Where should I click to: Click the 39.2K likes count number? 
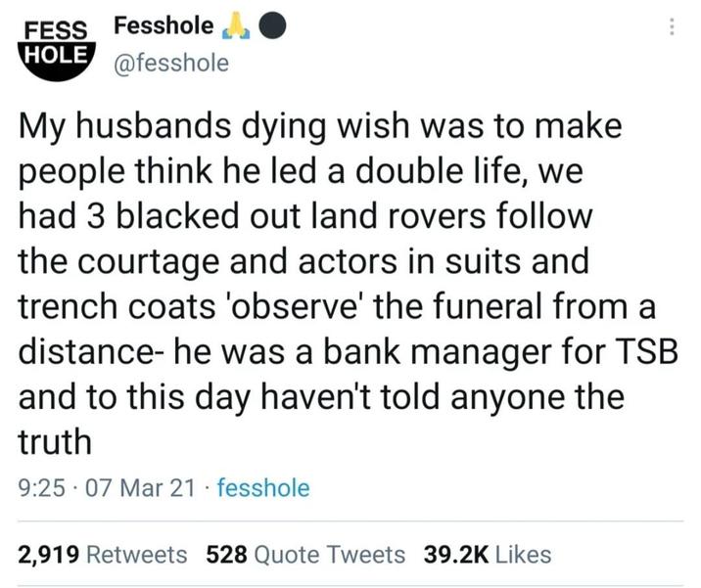click(456, 555)
